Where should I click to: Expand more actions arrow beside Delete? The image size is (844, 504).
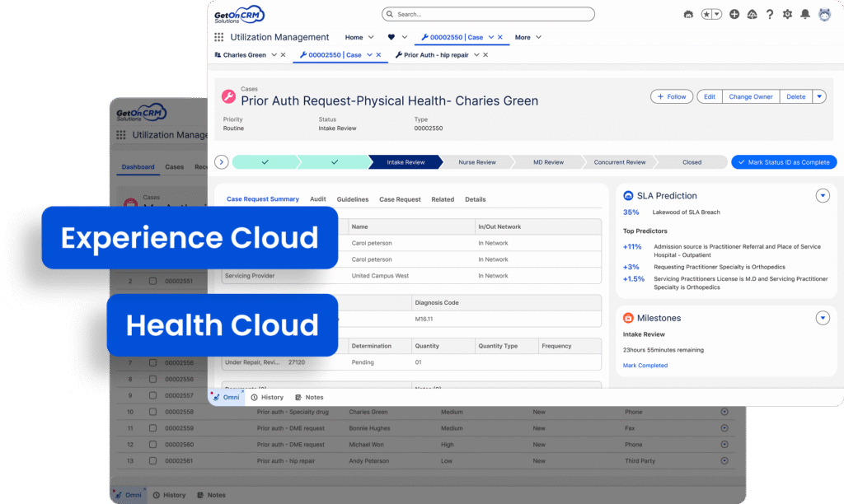818,96
